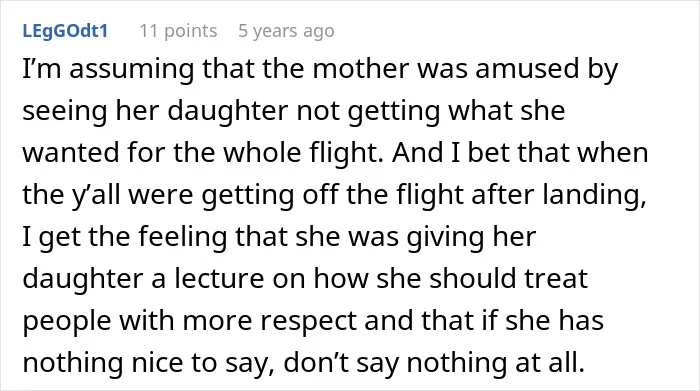Image resolution: width=700 pixels, height=391 pixels.
Task: Click the line starting with I get the feeling
Action: [x=279, y=237]
